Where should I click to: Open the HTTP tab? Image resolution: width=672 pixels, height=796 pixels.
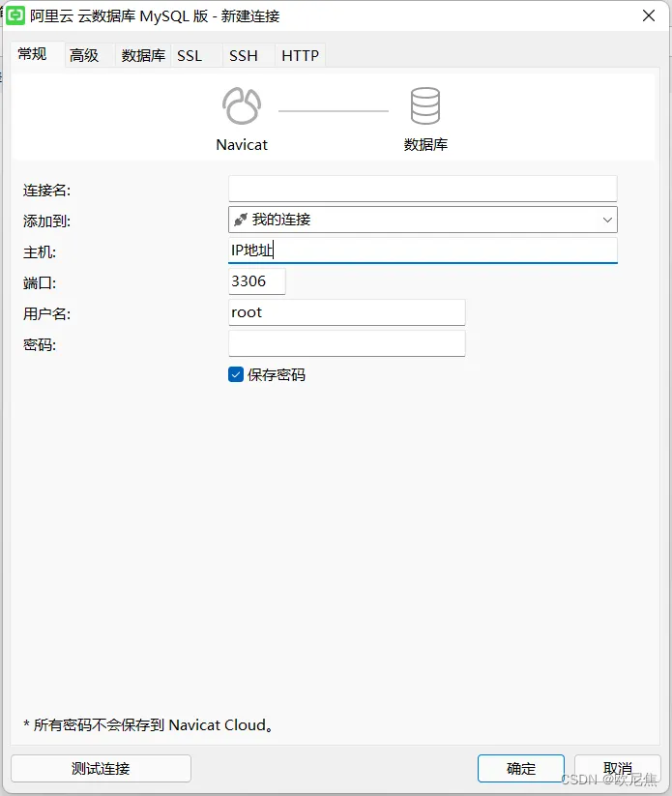pos(301,55)
